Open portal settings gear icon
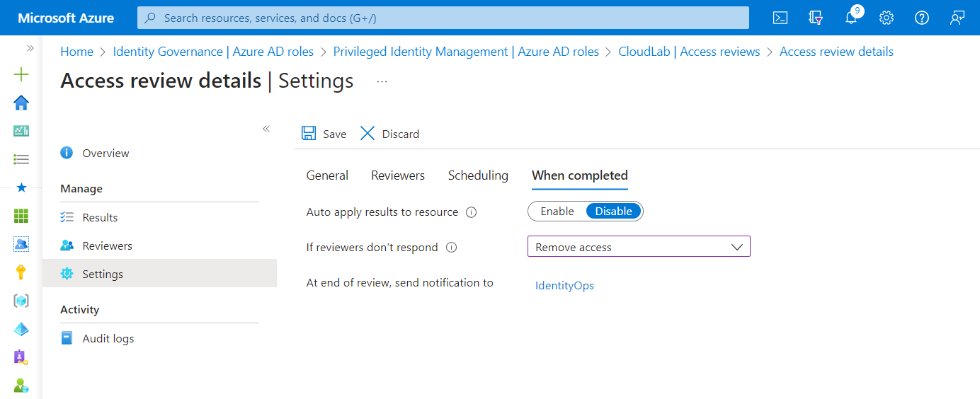The width and height of the screenshot is (980, 399). (887, 18)
